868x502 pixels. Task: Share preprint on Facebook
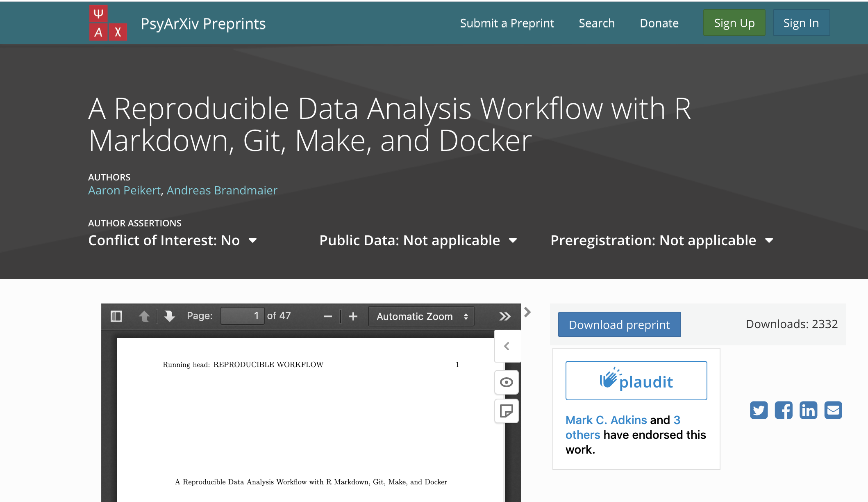click(784, 410)
